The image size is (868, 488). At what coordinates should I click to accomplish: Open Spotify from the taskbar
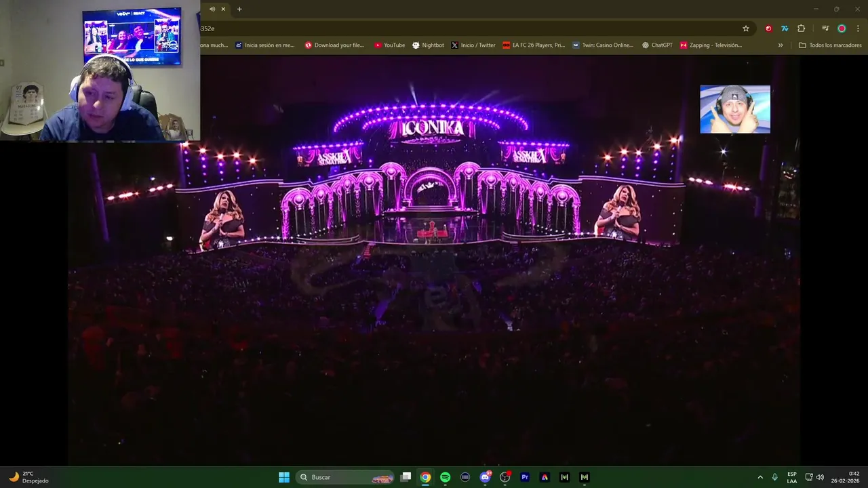pyautogui.click(x=445, y=477)
